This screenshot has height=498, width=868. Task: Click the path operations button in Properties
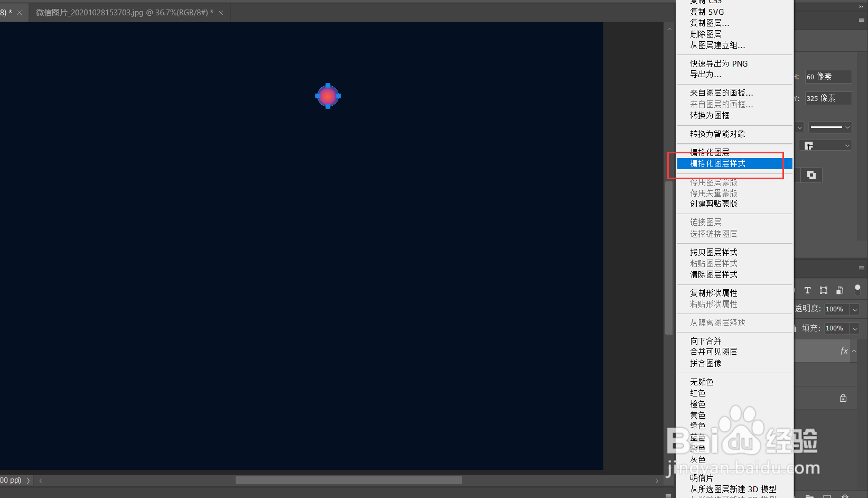point(811,175)
